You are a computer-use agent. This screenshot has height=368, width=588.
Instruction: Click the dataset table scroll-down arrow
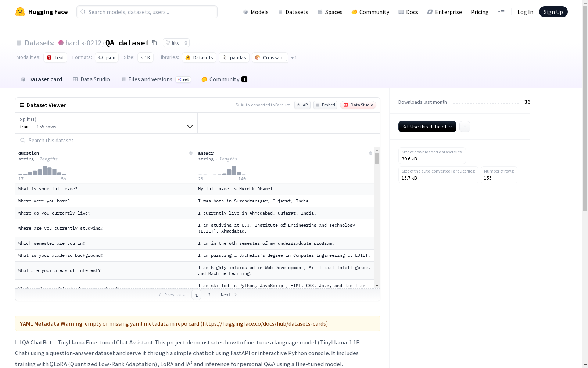coord(377,286)
